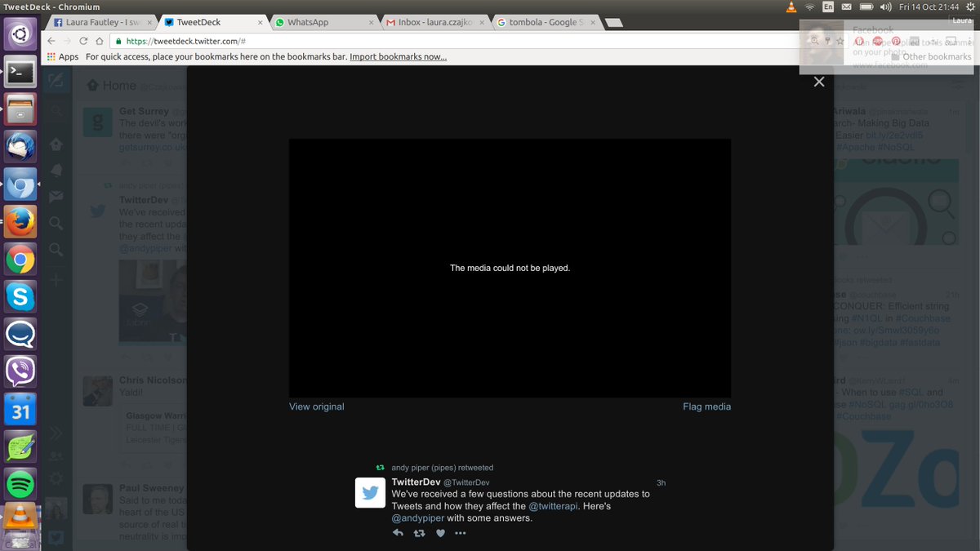The image size is (980, 551).
Task: Open the sound volume indicator
Action: (886, 7)
